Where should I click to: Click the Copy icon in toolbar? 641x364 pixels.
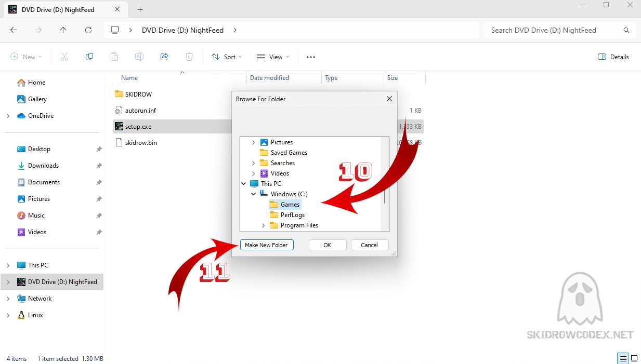coord(89,57)
